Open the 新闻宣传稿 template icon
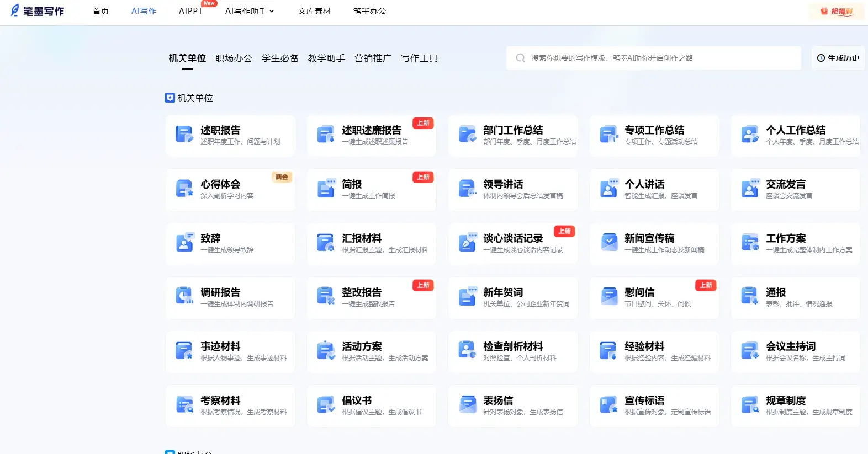 coord(608,243)
